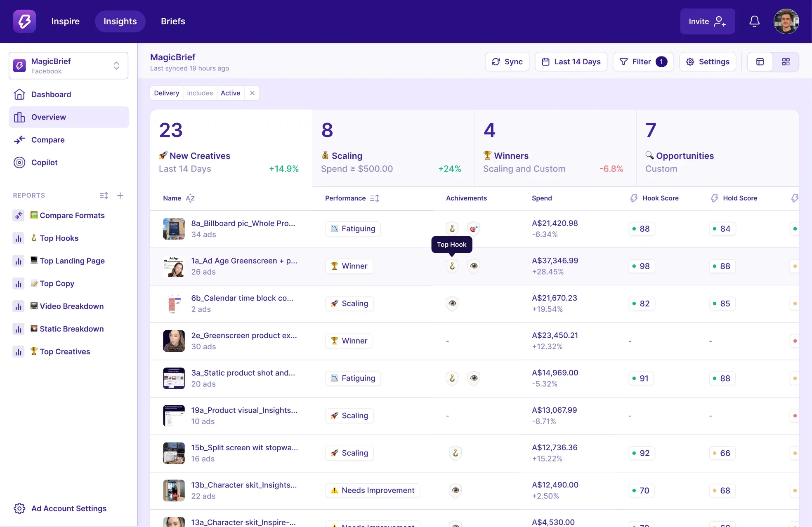
Task: Click the Invite button
Action: click(x=707, y=21)
